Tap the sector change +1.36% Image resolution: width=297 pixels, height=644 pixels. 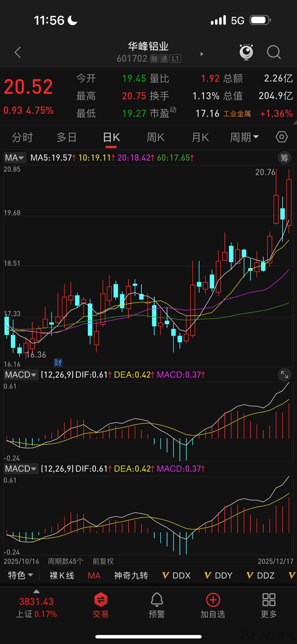click(276, 113)
